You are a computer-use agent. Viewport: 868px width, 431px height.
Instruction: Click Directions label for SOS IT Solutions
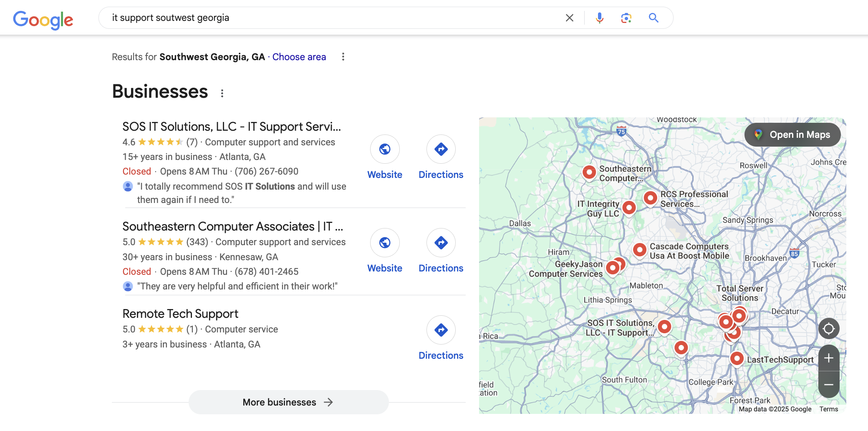coord(441,175)
